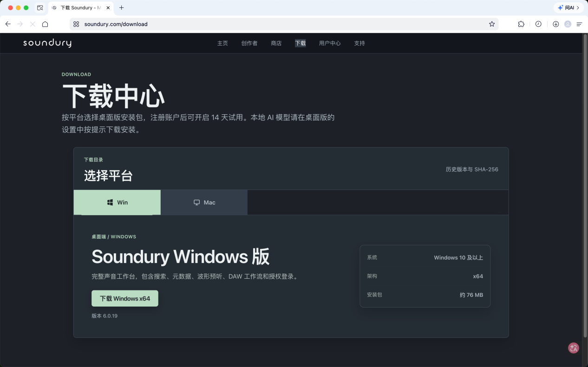This screenshot has height=367, width=588.
Task: Stop the page loading with X icon
Action: tap(33, 24)
